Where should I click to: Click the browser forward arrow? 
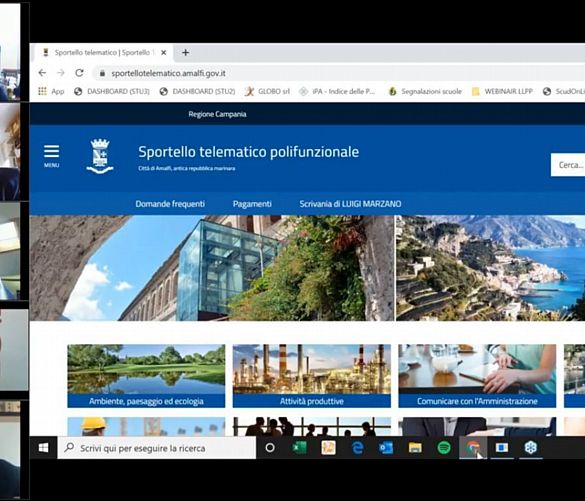pos(61,73)
